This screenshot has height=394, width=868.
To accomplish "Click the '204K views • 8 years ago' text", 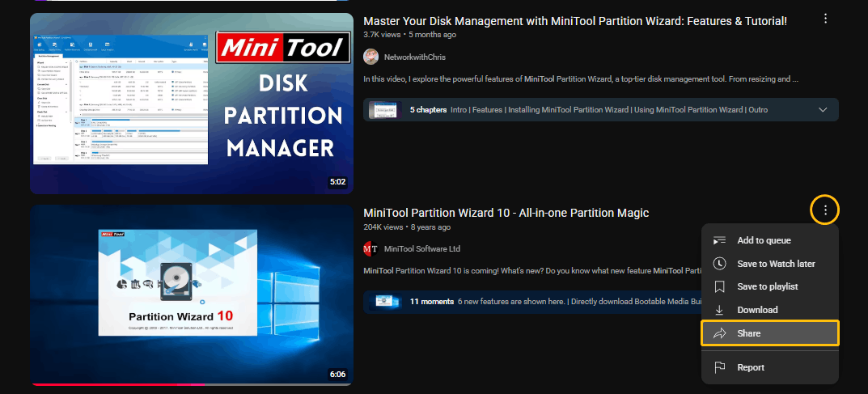I will [407, 227].
